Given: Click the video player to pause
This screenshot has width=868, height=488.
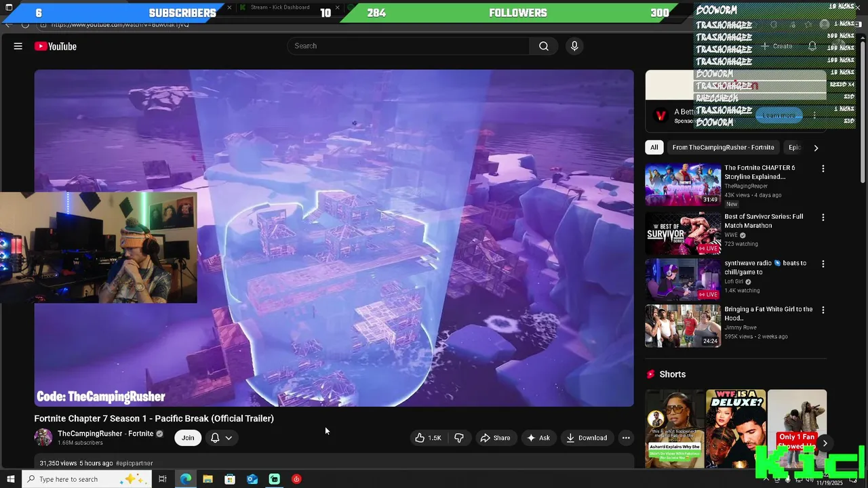Looking at the screenshot, I should point(334,237).
